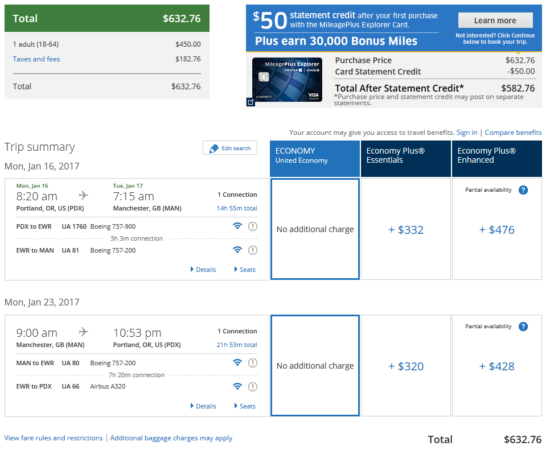Click Wi-Fi icon for UA 66 flight
Screen dimensions: 550x450
click(237, 386)
